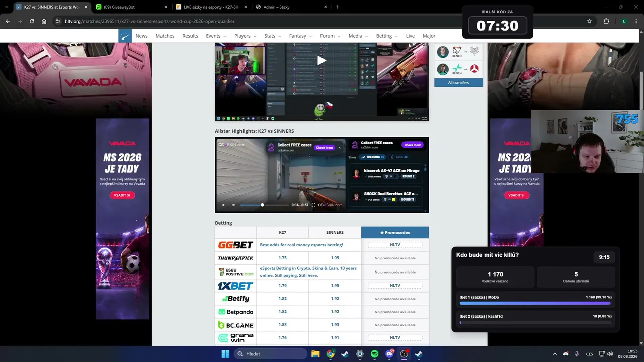The height and width of the screenshot is (362, 644).
Task: Expand the Stats menu
Action: point(272,36)
